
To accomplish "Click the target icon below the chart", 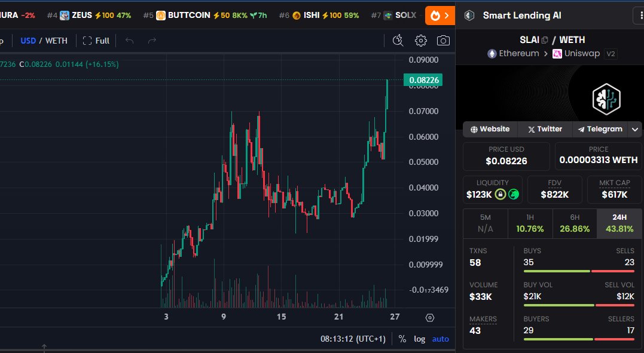I will [430, 317].
